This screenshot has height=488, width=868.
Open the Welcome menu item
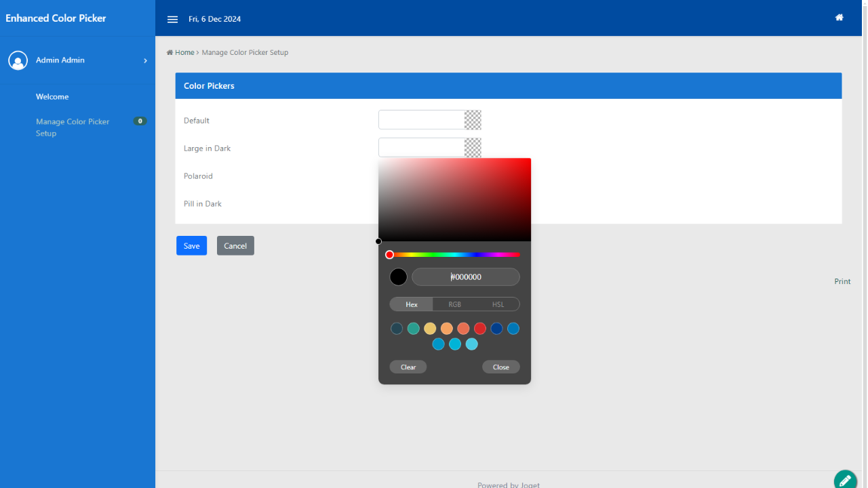click(x=52, y=97)
